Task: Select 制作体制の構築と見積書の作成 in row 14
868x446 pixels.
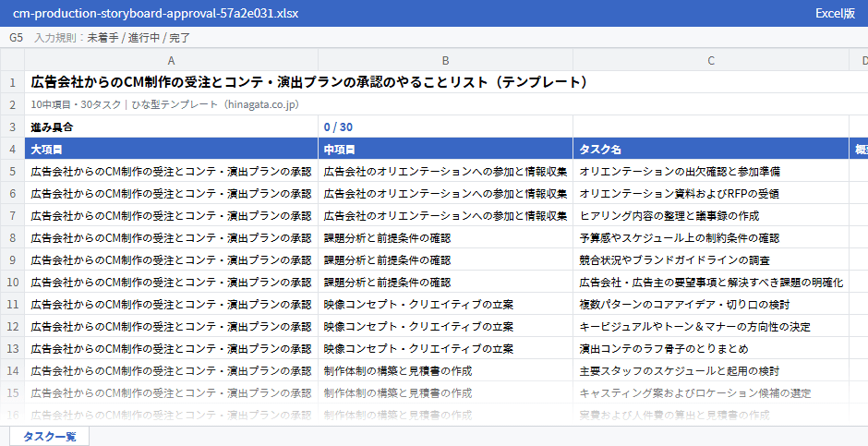Action: pos(445,370)
